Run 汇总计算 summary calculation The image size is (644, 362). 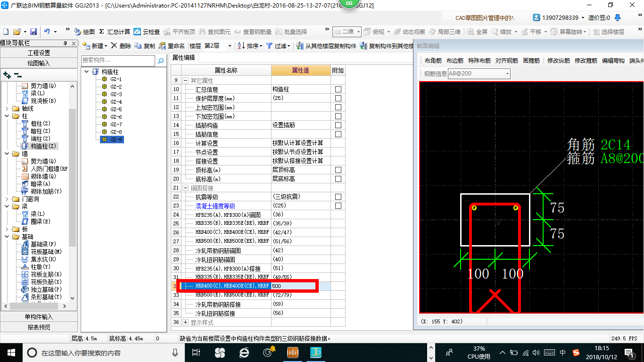pos(115,32)
